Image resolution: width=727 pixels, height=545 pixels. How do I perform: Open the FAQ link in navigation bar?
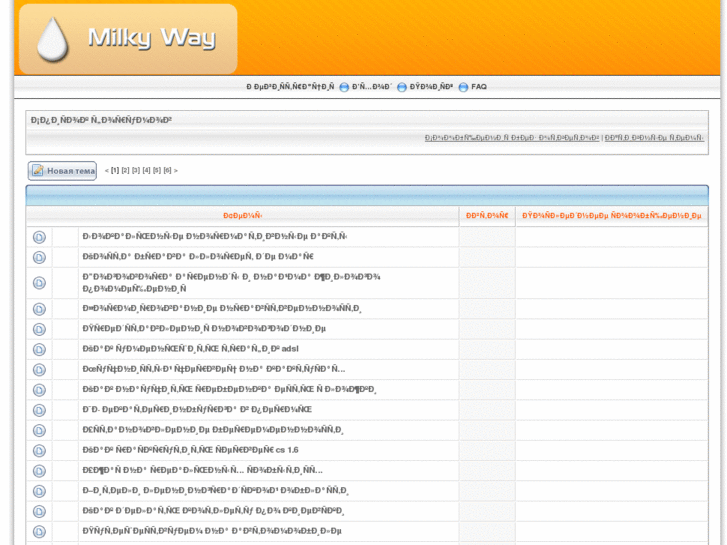point(478,87)
